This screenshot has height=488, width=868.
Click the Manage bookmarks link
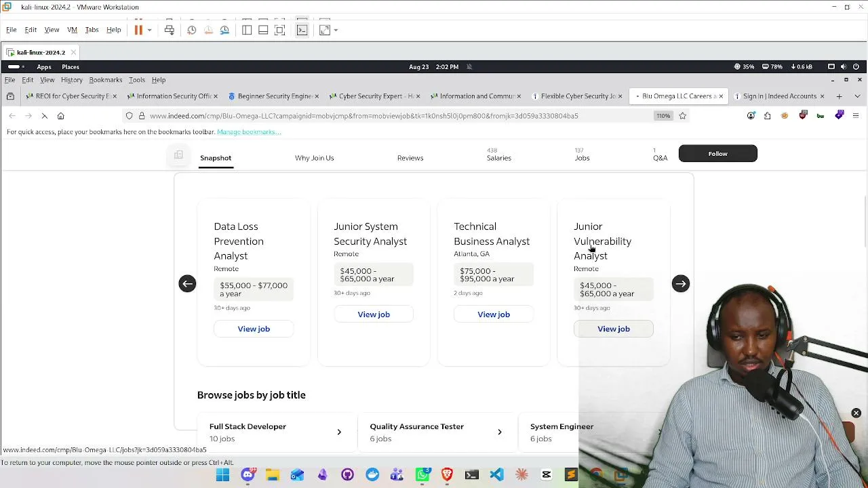click(x=249, y=132)
